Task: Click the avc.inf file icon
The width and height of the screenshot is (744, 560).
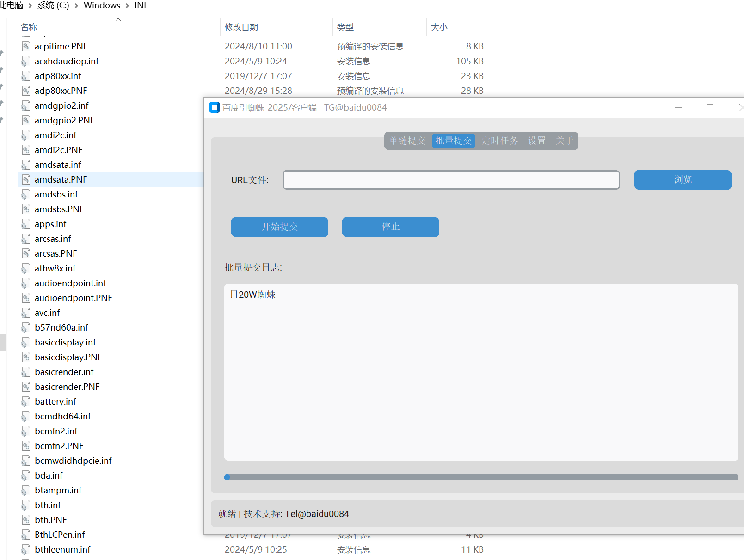Action: coord(26,313)
